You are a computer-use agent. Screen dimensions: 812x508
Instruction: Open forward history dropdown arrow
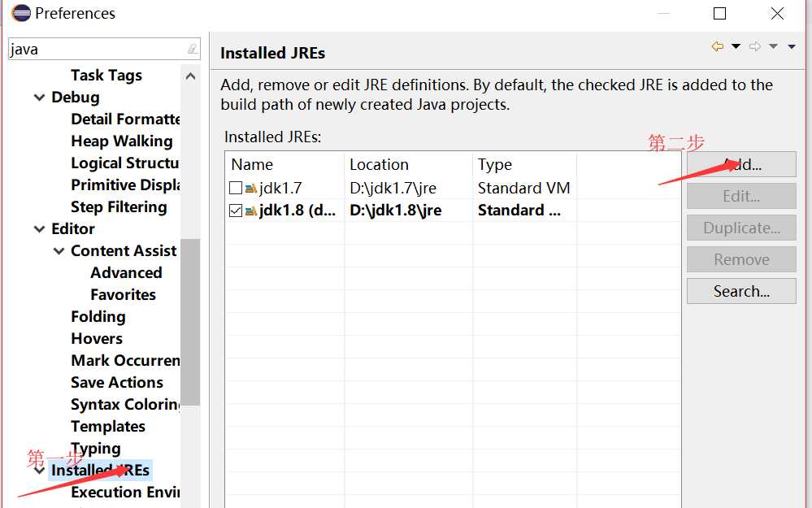click(773, 46)
